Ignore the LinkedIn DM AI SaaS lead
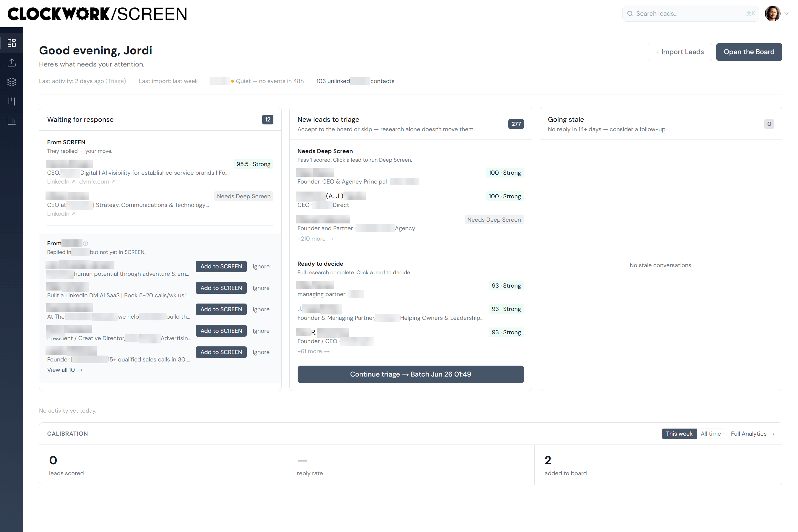The image size is (798, 532). (261, 288)
